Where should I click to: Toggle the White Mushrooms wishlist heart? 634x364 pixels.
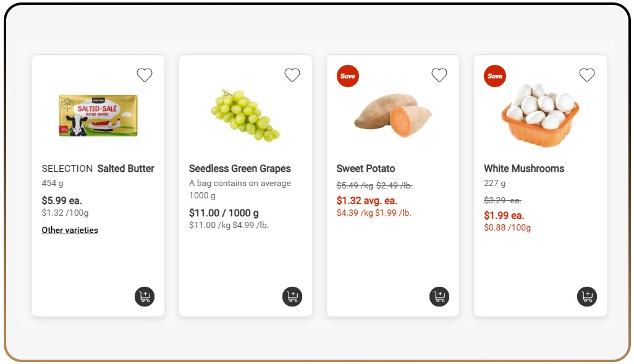587,75
